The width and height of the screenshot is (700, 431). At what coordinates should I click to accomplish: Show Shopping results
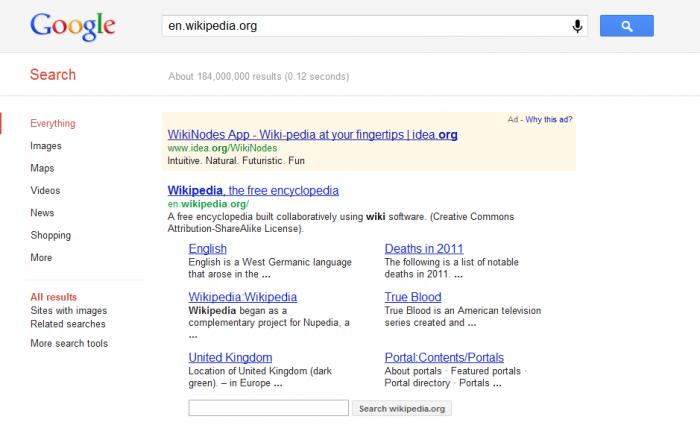50,235
